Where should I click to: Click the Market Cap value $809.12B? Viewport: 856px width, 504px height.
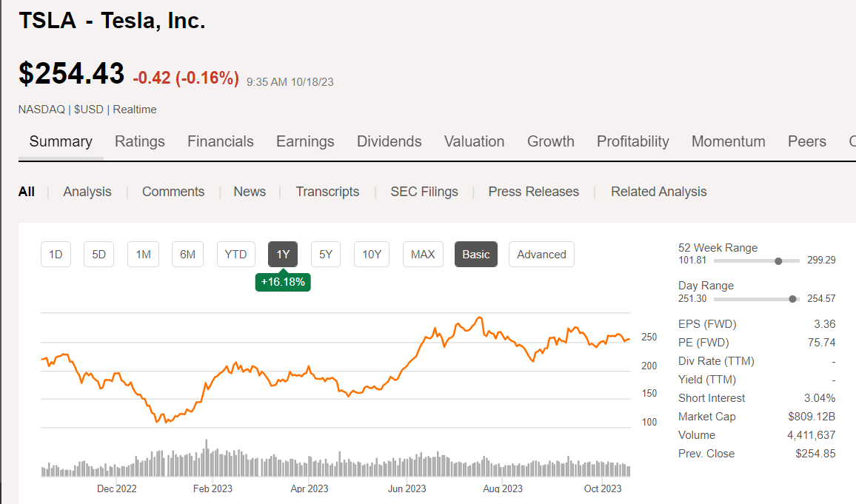pyautogui.click(x=812, y=417)
